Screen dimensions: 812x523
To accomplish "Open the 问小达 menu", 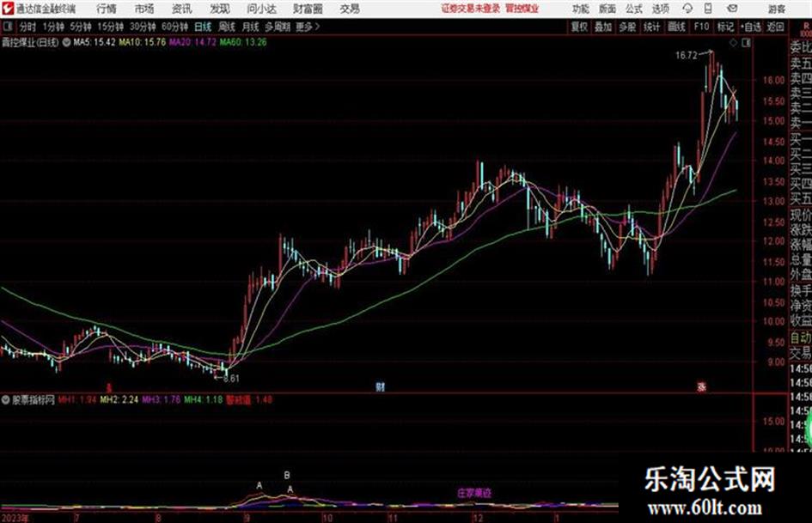I will click(261, 9).
